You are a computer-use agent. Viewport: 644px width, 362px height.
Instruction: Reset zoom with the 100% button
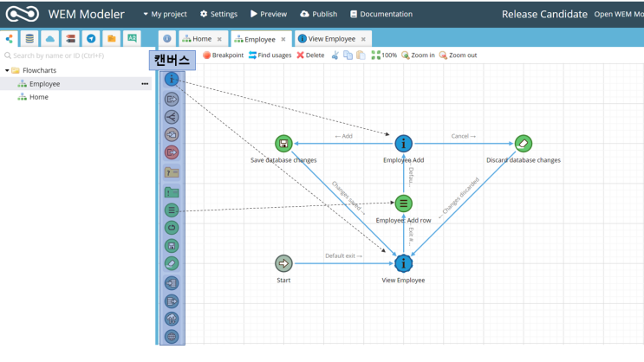point(384,55)
